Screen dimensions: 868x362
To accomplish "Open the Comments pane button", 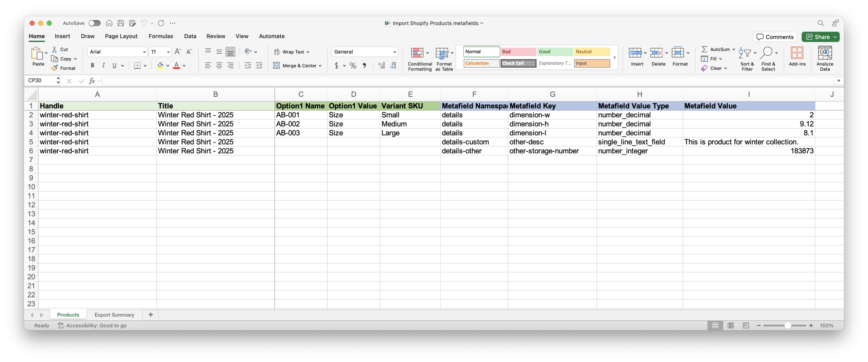I will tap(775, 37).
